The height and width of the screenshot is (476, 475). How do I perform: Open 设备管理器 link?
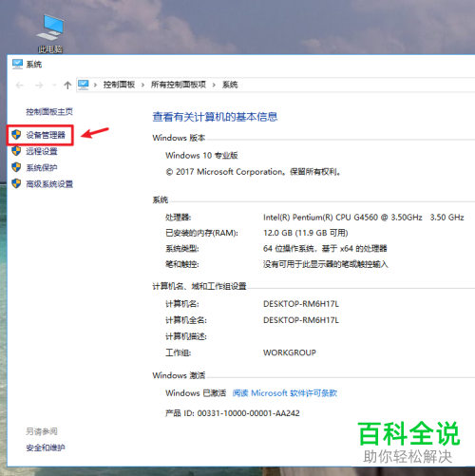tap(46, 135)
